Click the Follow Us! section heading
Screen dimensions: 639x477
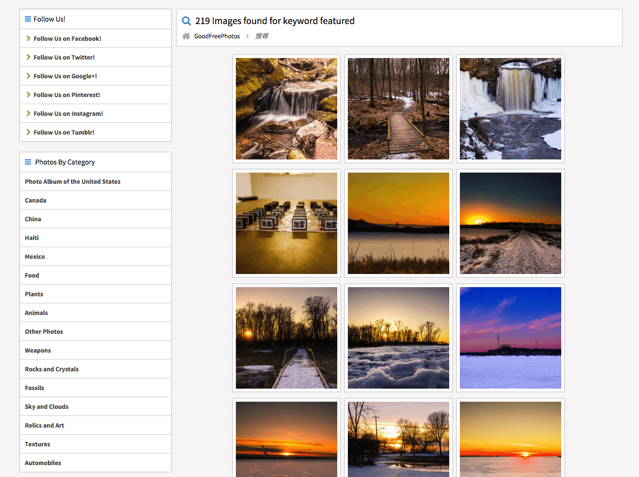pyautogui.click(x=49, y=19)
